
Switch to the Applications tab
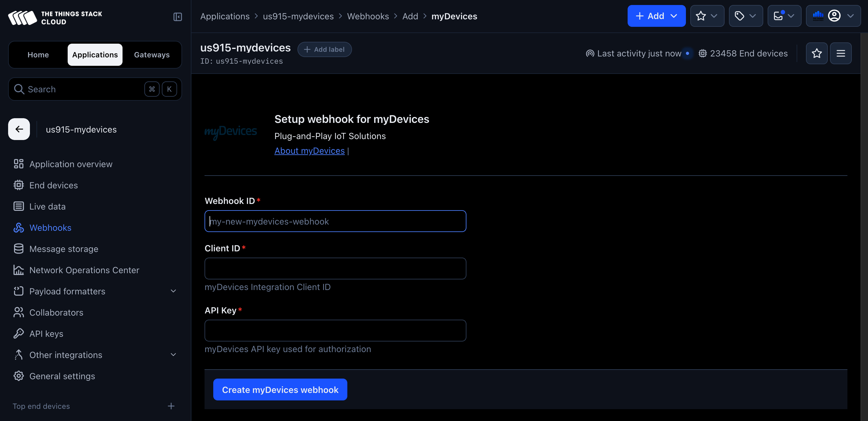click(x=95, y=55)
